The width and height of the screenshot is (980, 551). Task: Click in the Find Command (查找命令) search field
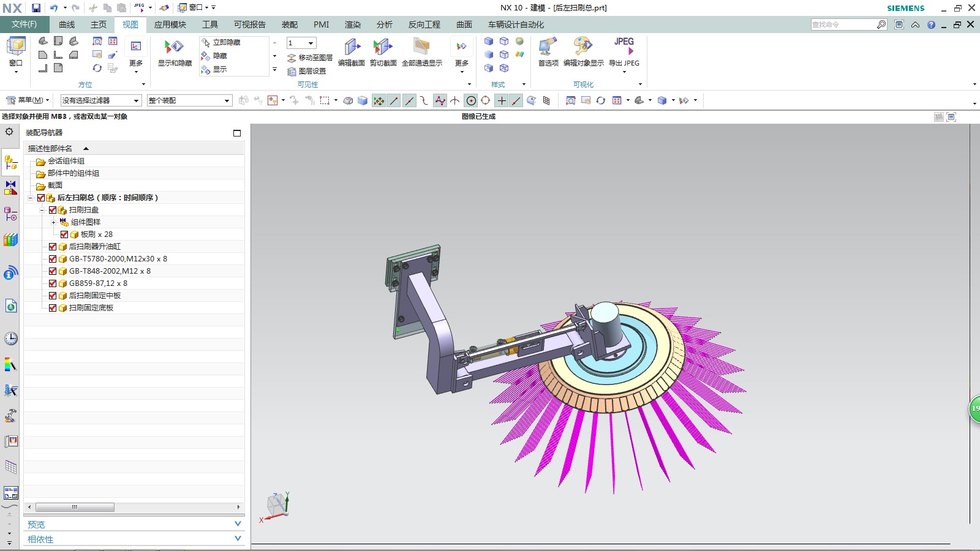[843, 24]
